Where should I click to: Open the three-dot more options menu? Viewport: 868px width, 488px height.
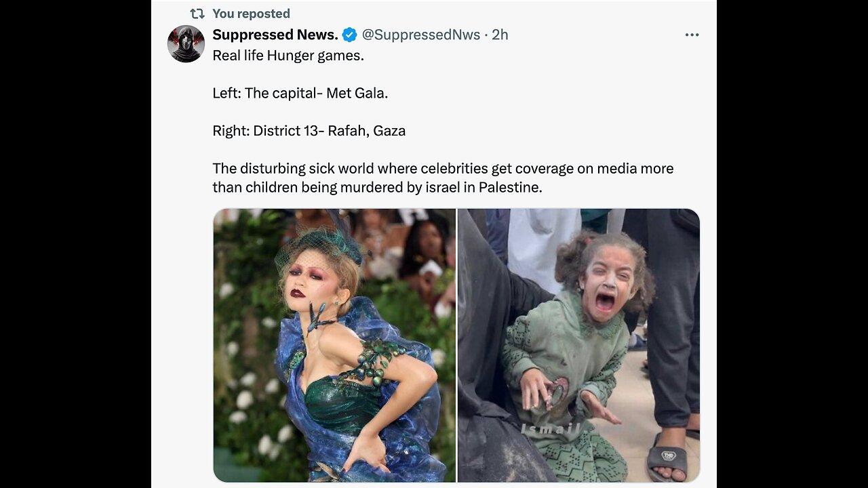(x=692, y=35)
